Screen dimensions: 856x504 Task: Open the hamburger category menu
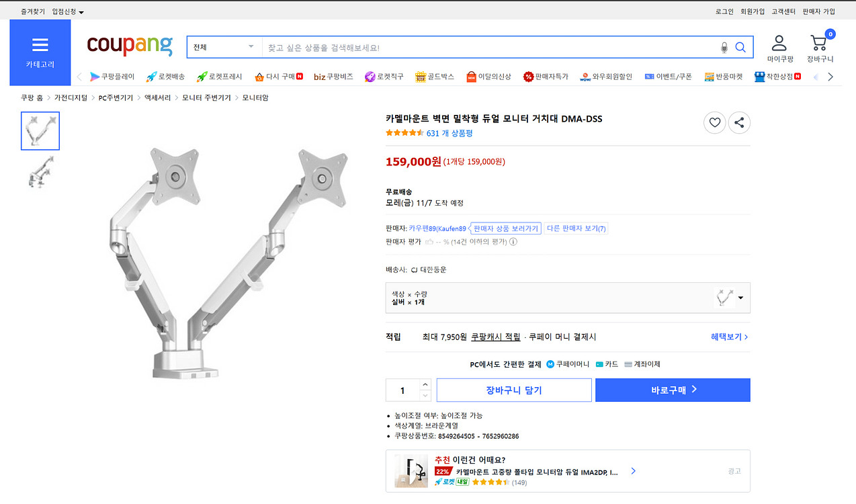[x=40, y=45]
